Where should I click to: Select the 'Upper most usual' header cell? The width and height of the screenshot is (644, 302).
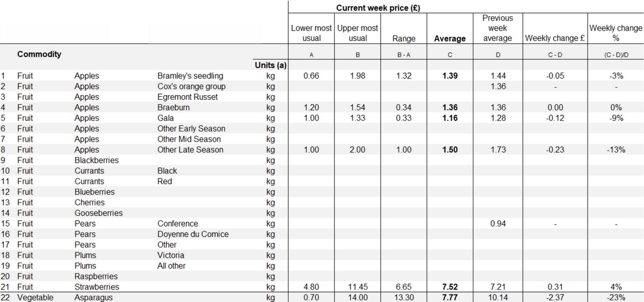pos(357,33)
